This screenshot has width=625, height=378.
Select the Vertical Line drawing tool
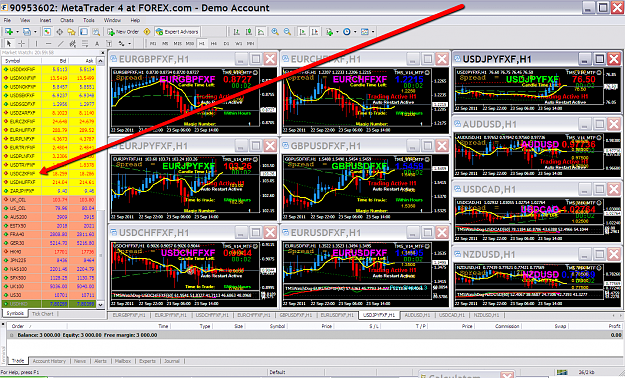tap(36, 43)
